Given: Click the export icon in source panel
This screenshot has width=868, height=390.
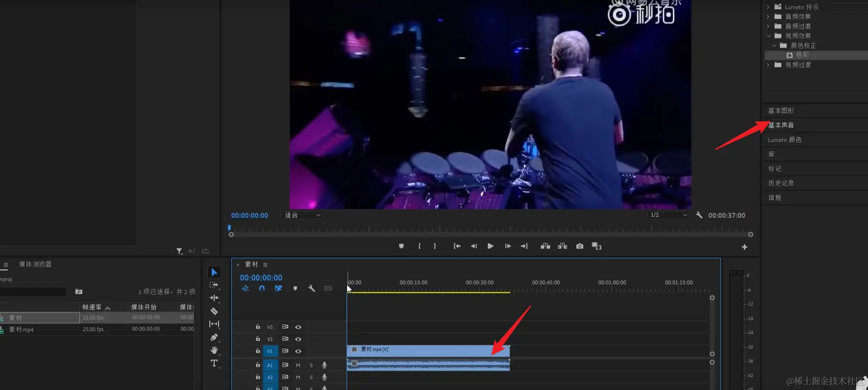Looking at the screenshot, I should (205, 251).
